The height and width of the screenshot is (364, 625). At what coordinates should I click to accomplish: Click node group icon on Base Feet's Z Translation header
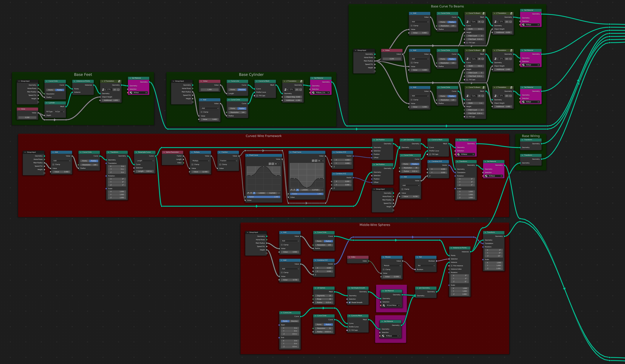coord(119,81)
